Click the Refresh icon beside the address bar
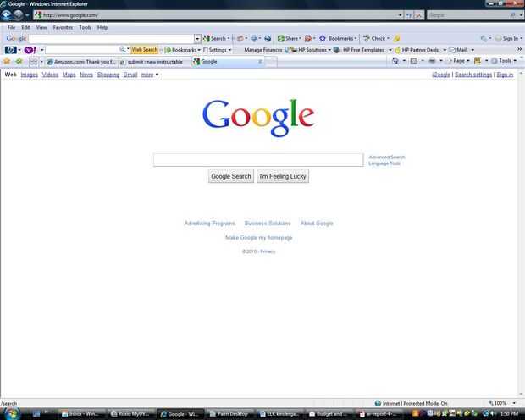The image size is (525, 420). (409, 15)
